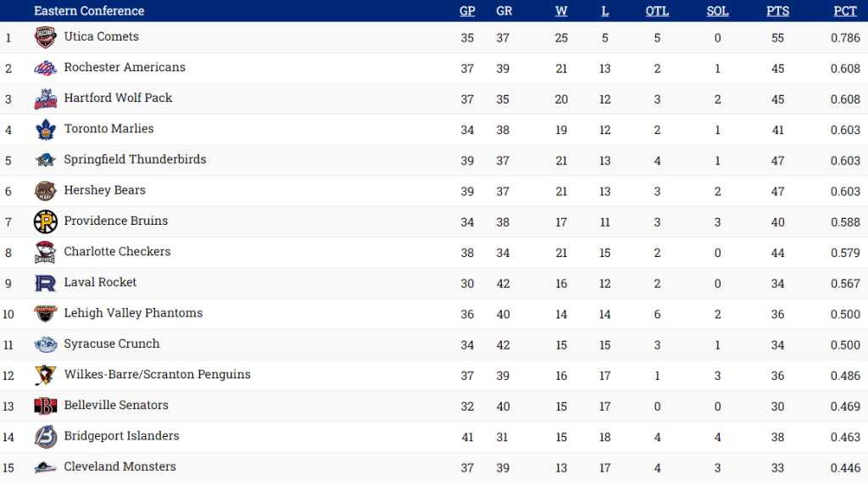This screenshot has height=481, width=868.
Task: Click the Hershey Bears team logo
Action: tap(45, 191)
